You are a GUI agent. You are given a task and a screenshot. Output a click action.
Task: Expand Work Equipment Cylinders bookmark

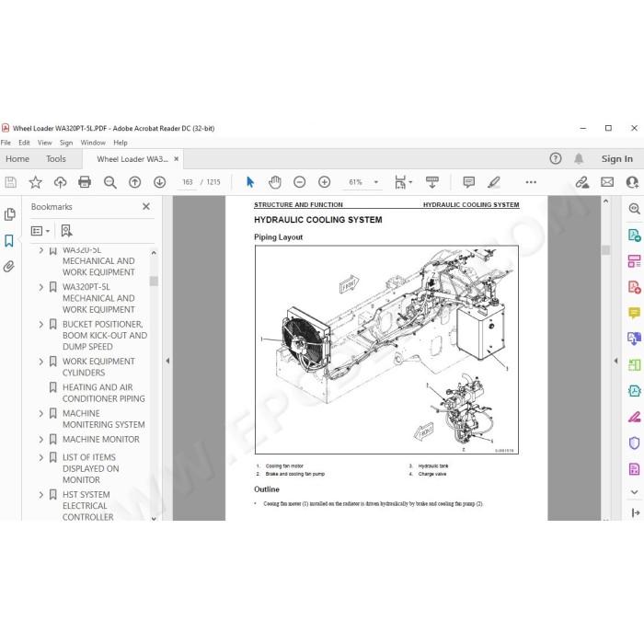41,362
